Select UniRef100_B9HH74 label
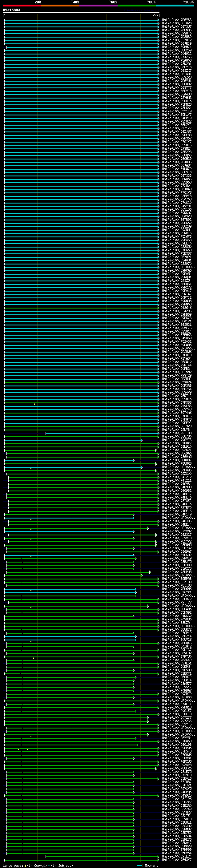Image resolution: width=197 pixels, height=868 pixels. 177,47
